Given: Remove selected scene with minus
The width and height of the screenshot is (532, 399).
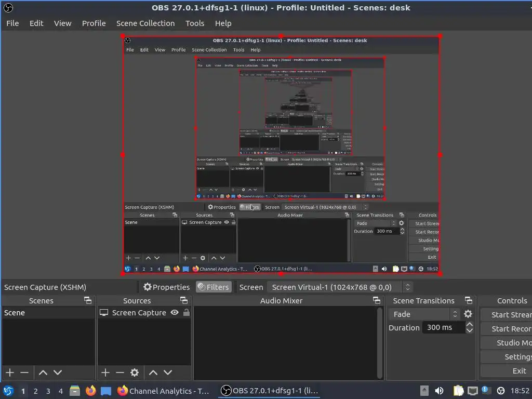Looking at the screenshot, I should pyautogui.click(x=24, y=373).
